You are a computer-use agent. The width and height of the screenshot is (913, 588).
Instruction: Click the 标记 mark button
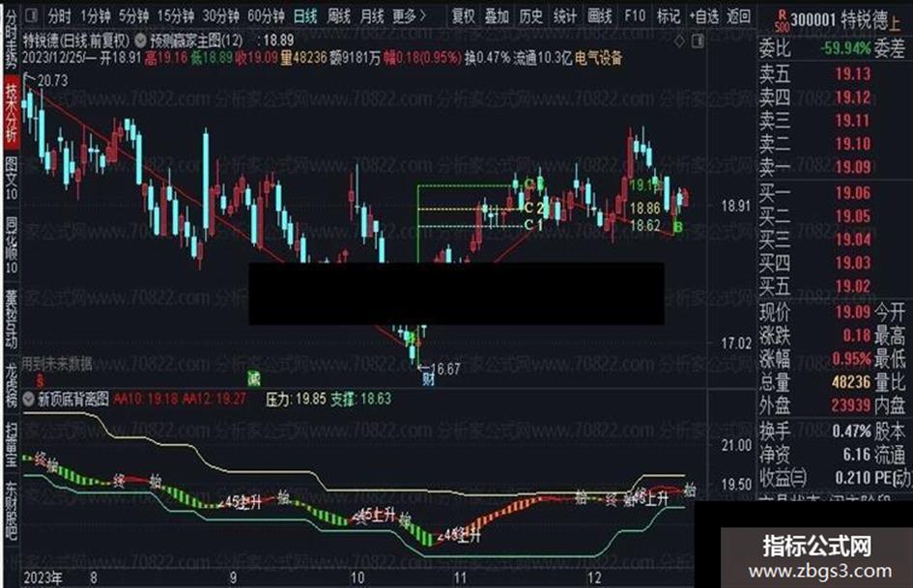(668, 15)
